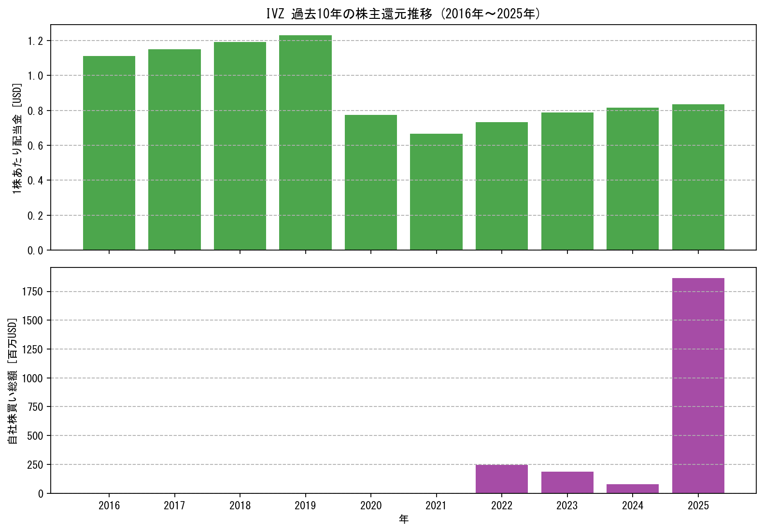Click the bottom chart tick label 250

36,465
